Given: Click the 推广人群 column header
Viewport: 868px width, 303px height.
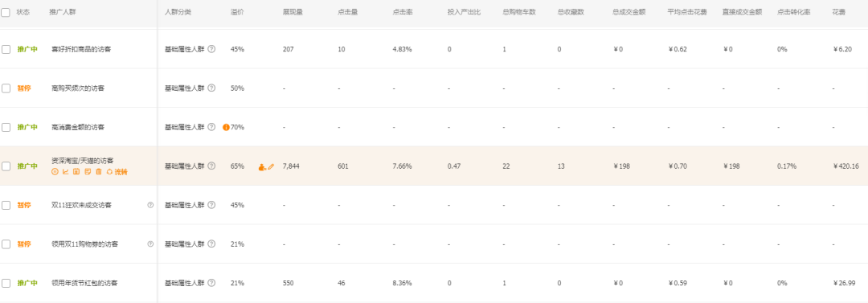Looking at the screenshot, I should click(x=63, y=11).
